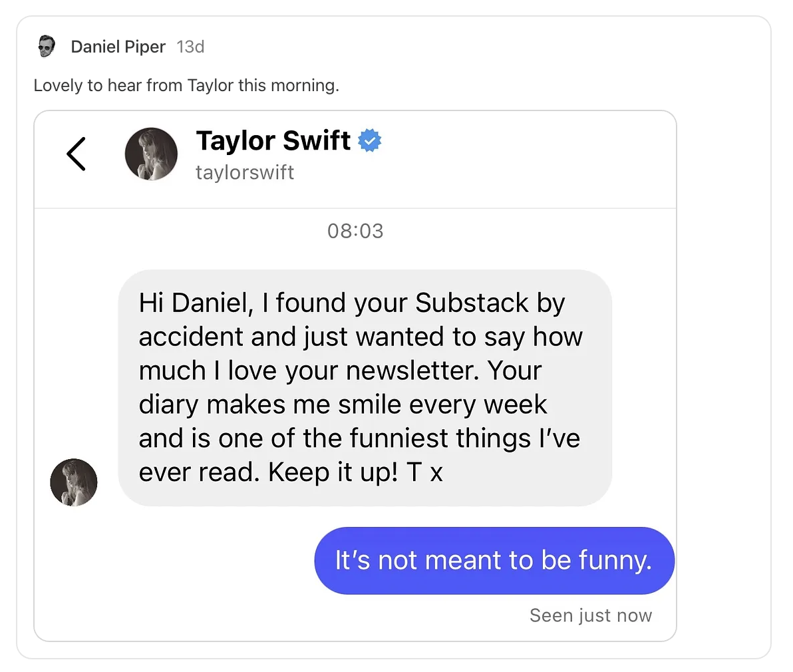Open the post via the 13d timestamp
Screen dimensions: 793x672
tap(190, 47)
